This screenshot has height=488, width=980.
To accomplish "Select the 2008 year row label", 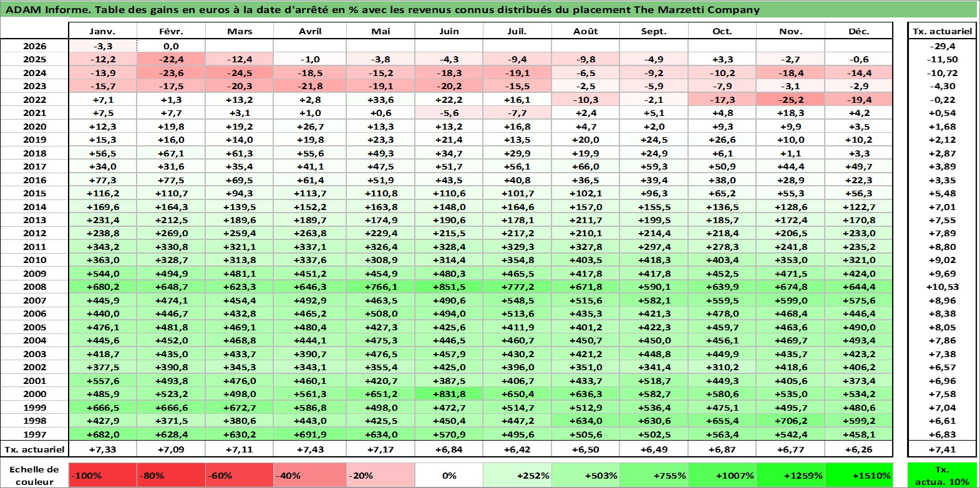I will pyautogui.click(x=34, y=287).
